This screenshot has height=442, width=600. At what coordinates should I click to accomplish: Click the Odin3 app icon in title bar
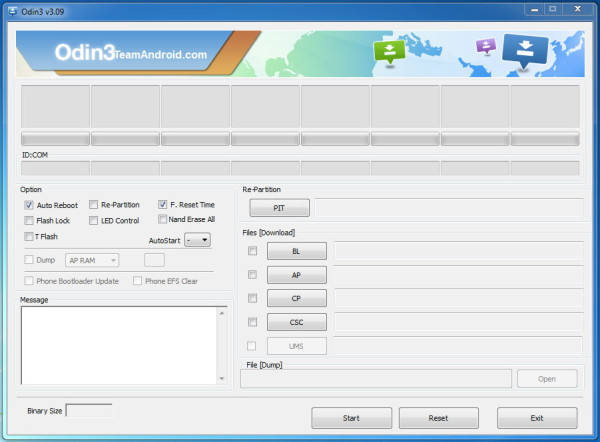[x=13, y=11]
